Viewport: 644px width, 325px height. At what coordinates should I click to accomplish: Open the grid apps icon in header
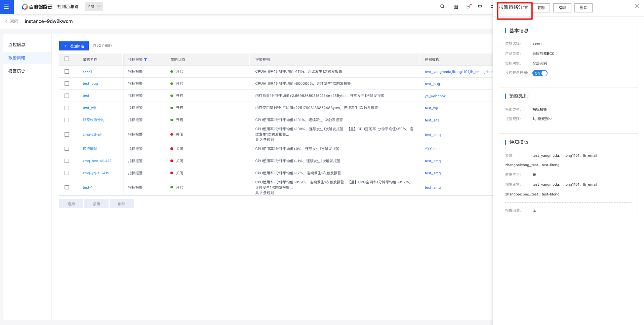click(456, 7)
